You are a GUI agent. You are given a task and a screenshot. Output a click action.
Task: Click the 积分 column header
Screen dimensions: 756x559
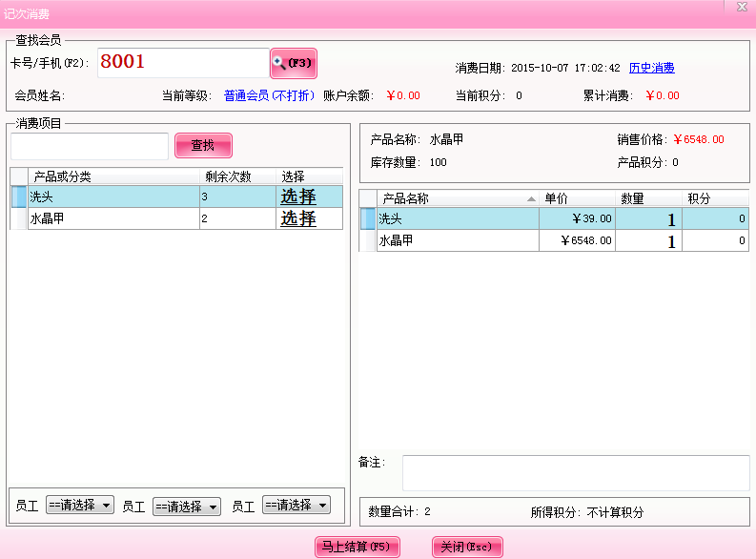tap(715, 198)
